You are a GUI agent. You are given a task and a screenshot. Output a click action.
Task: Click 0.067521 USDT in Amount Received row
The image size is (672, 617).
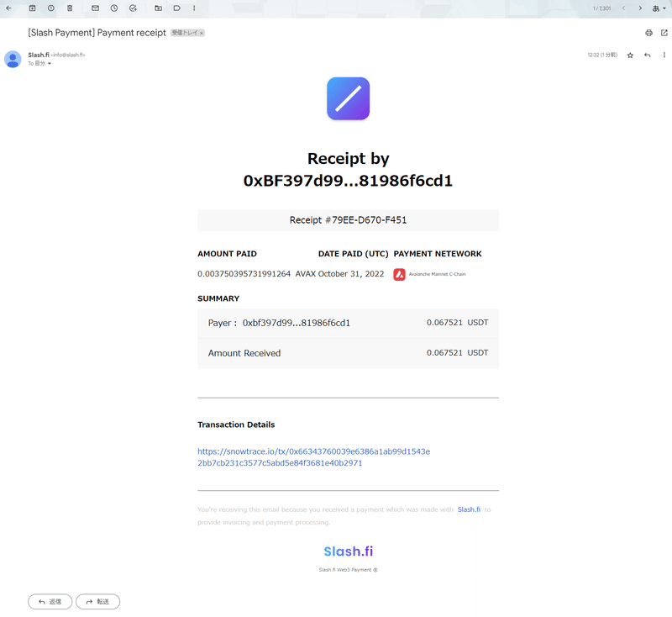tap(457, 352)
